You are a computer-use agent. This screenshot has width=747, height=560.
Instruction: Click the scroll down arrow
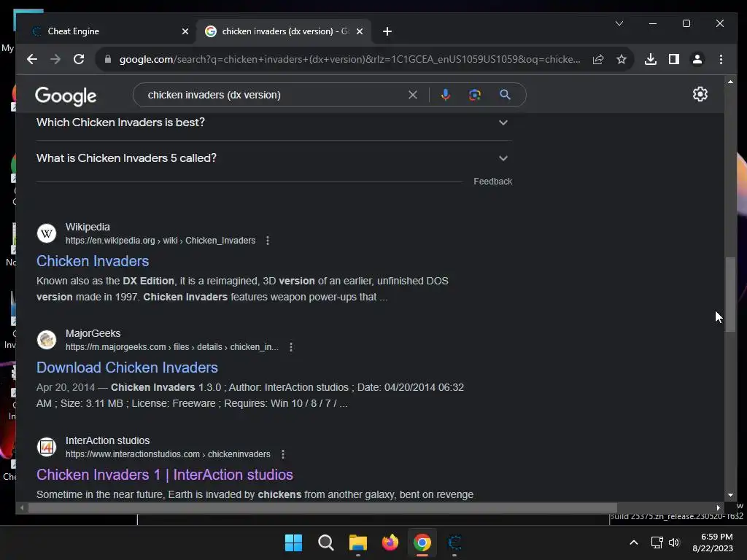click(x=730, y=495)
